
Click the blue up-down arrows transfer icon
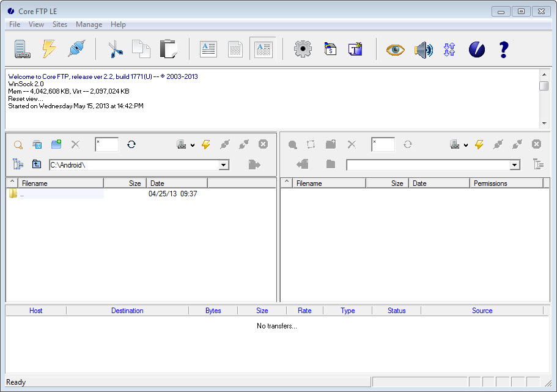point(449,50)
